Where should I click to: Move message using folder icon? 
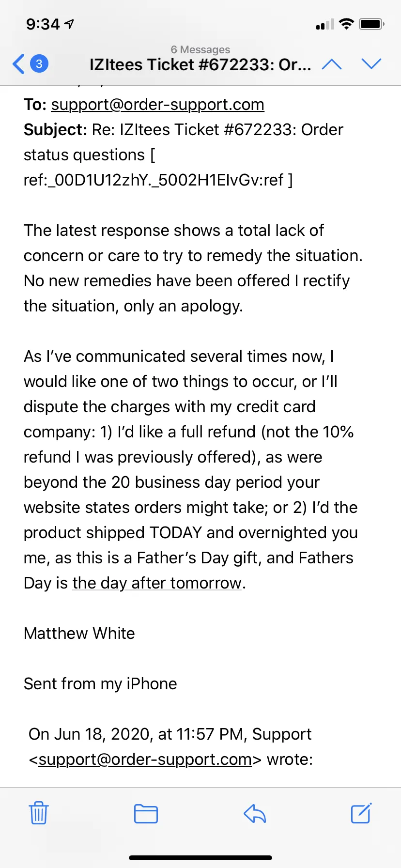coord(146,814)
